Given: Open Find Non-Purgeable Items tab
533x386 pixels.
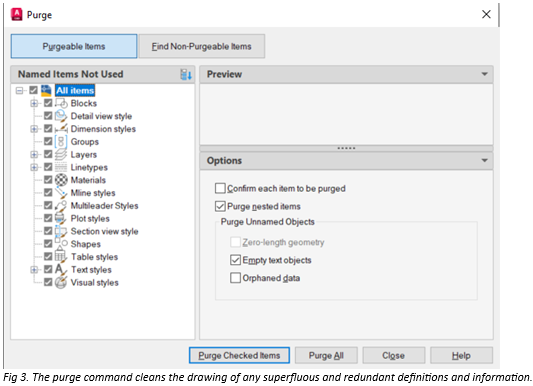Looking at the screenshot, I should click(202, 46).
